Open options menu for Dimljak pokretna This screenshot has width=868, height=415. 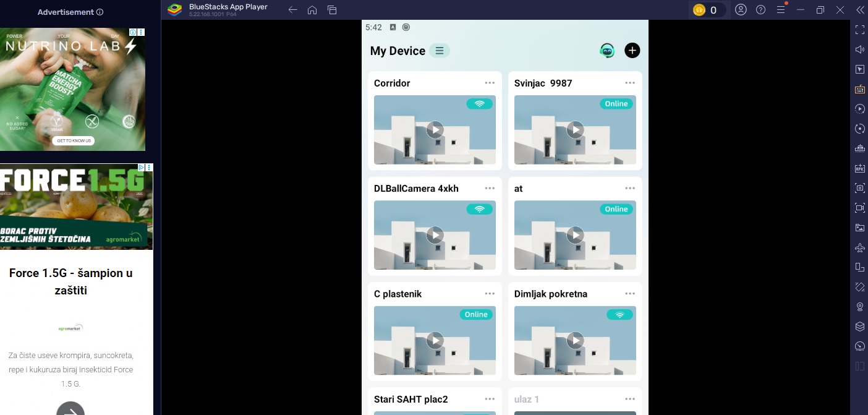630,294
